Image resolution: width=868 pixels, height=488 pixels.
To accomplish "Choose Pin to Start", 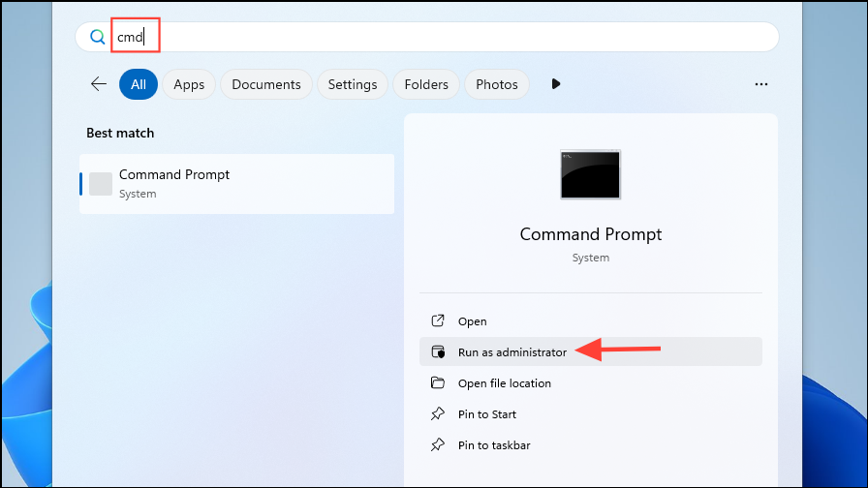I will tap(591, 413).
